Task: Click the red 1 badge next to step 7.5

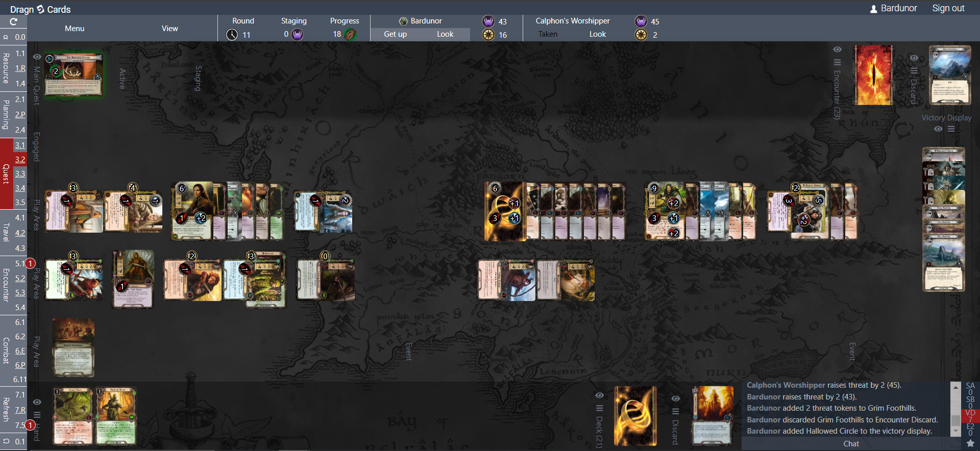Action: coord(30,425)
